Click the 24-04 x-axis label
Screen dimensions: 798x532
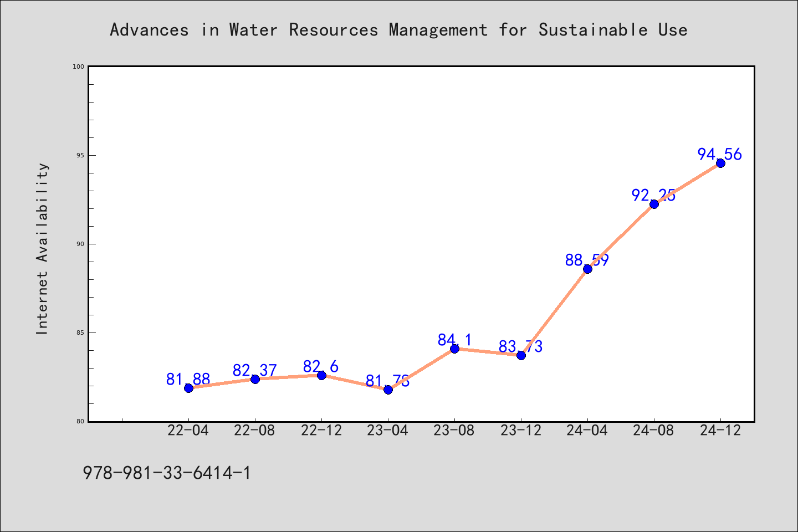coord(587,431)
